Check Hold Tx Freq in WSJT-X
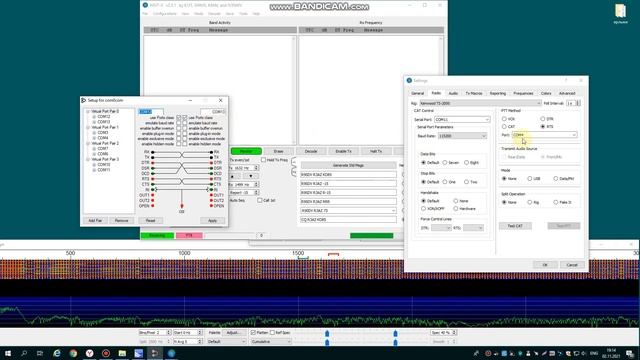 click(263, 160)
